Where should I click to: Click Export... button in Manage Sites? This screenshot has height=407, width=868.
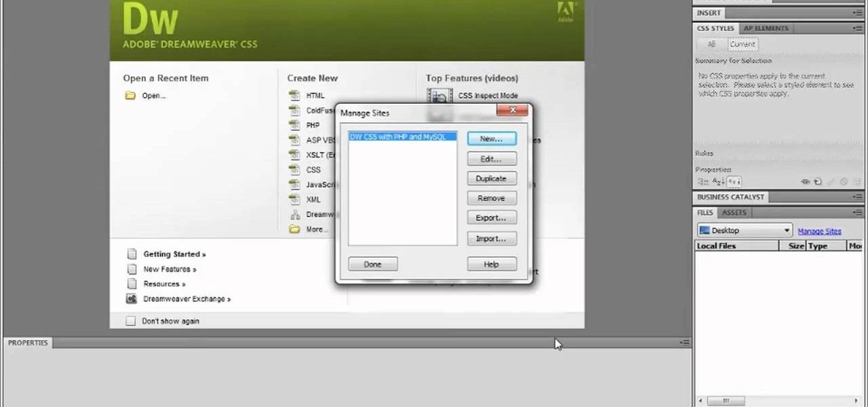(x=492, y=218)
